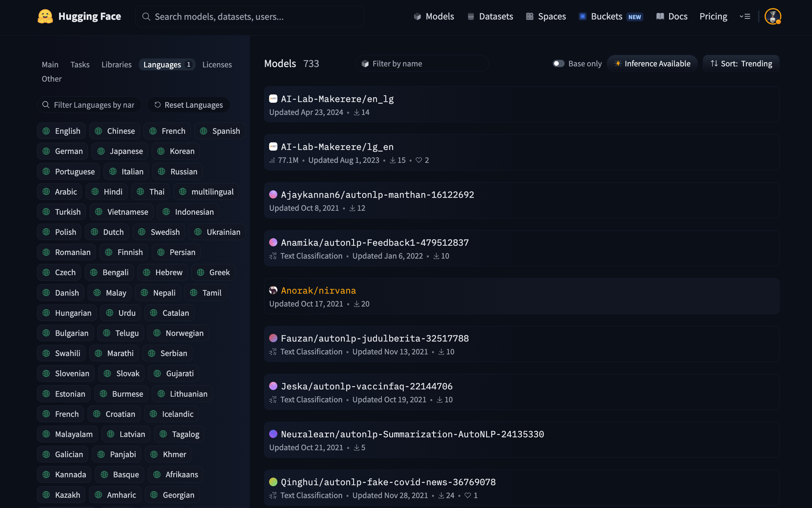Focus the Search models, datasets, users field
Viewport: 812px width, 508px height.
click(x=250, y=17)
